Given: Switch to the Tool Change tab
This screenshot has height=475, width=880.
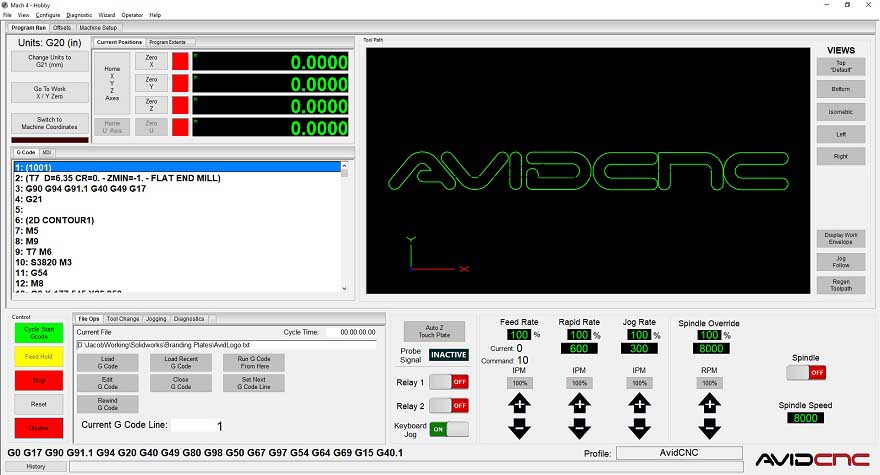Looking at the screenshot, I should point(122,319).
